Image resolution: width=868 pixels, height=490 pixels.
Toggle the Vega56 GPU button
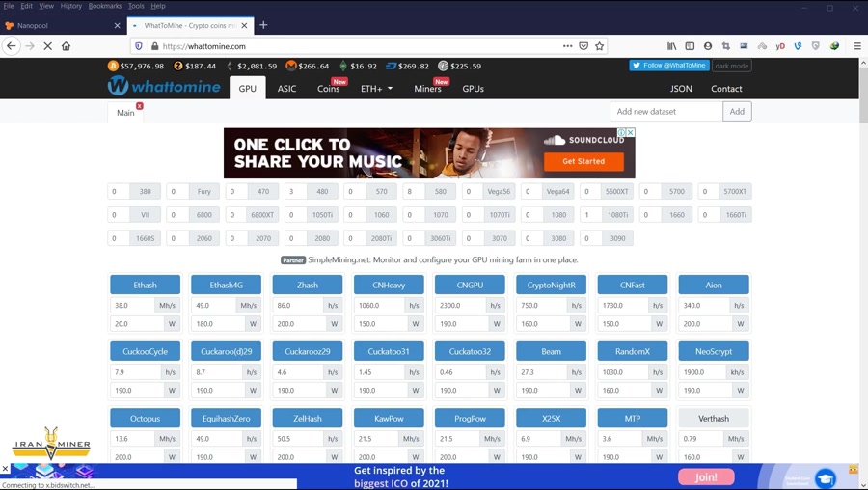499,191
